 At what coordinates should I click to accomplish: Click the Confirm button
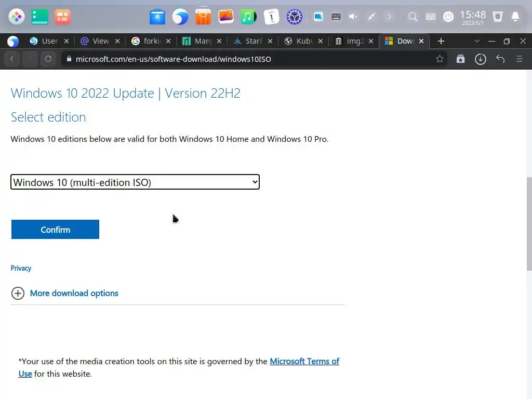pyautogui.click(x=55, y=229)
